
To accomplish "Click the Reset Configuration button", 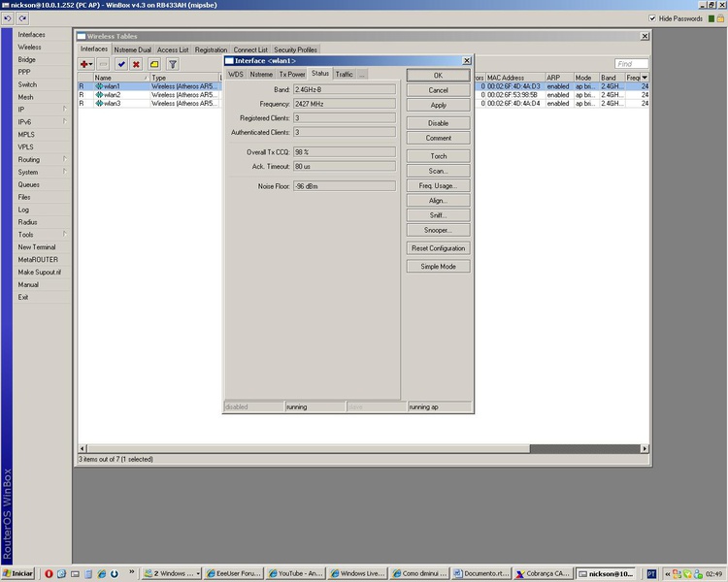I will point(438,248).
